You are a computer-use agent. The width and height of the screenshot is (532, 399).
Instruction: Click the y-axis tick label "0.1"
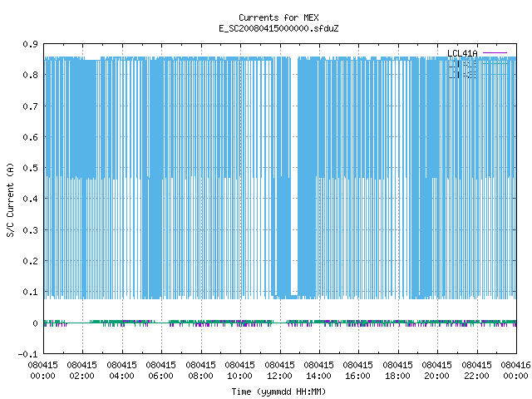[x=30, y=292]
